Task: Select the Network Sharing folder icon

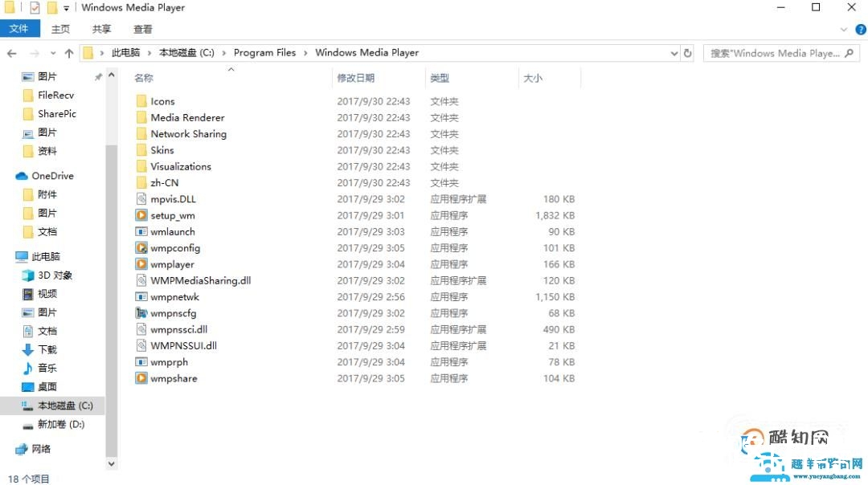Action: pyautogui.click(x=141, y=134)
